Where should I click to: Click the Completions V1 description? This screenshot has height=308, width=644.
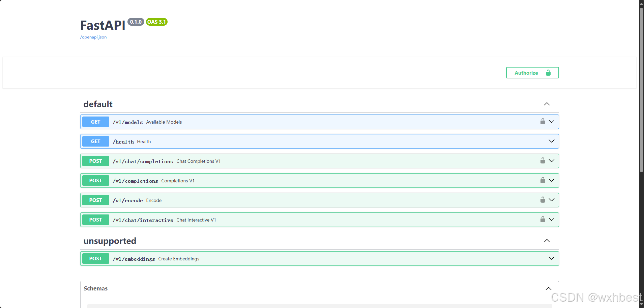point(178,181)
